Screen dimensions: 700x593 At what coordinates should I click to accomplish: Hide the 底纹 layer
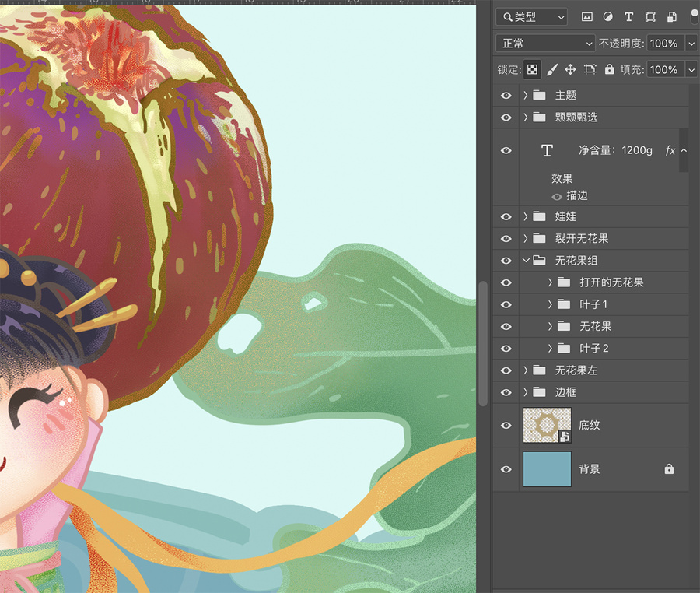coord(506,425)
